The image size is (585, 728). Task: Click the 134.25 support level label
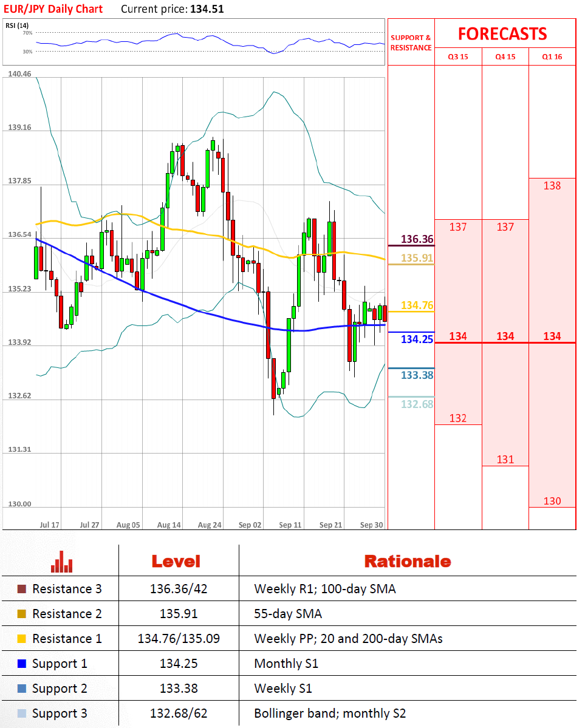pyautogui.click(x=417, y=339)
